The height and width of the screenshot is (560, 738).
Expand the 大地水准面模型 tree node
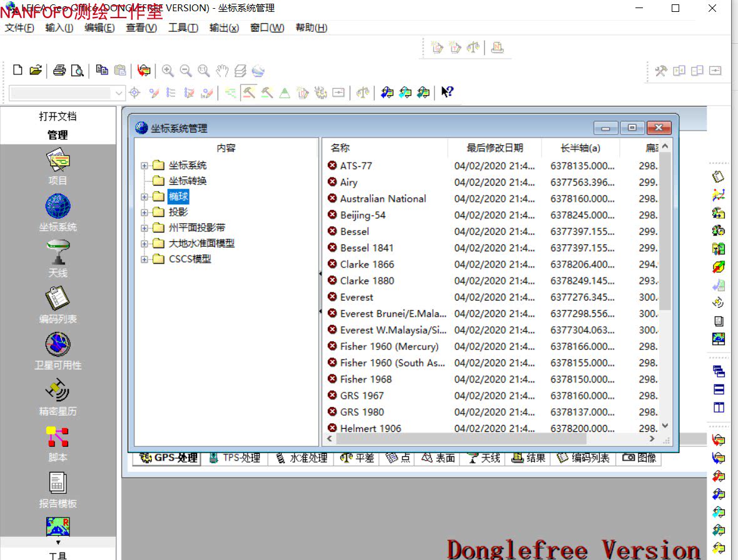[x=144, y=244]
